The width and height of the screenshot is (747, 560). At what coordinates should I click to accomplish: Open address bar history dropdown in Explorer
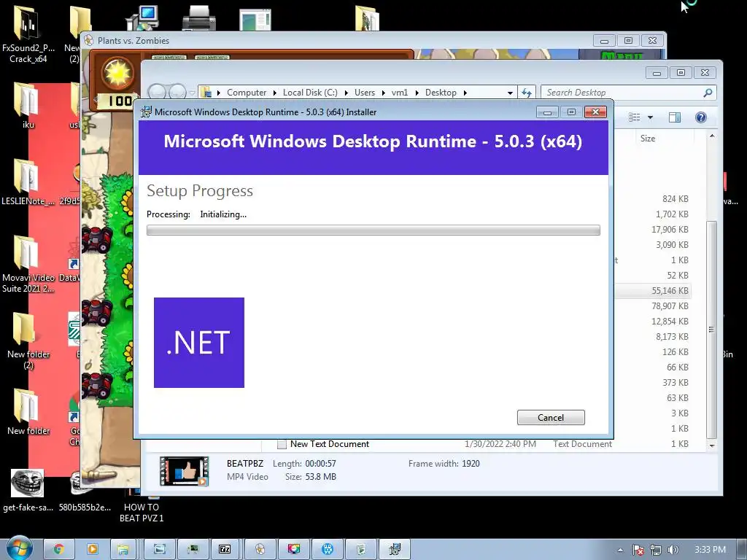coord(510,93)
